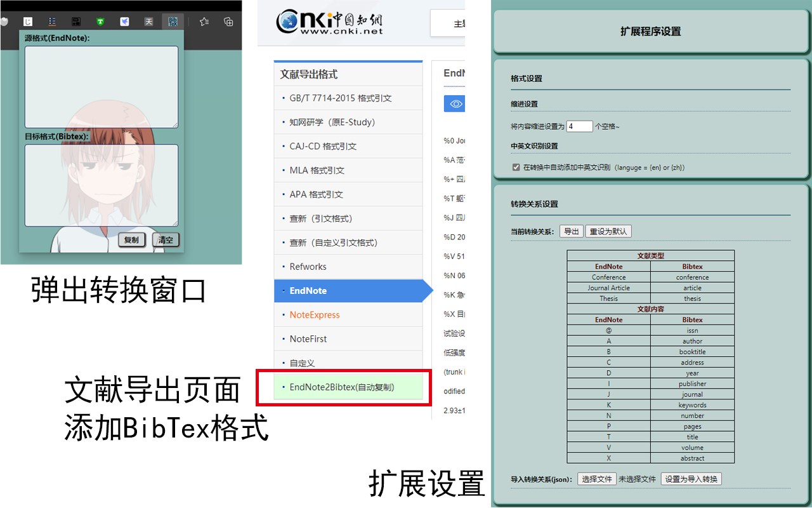The image size is (812, 508).
Task: Click the 天 extension icon in toolbar
Action: point(148,22)
